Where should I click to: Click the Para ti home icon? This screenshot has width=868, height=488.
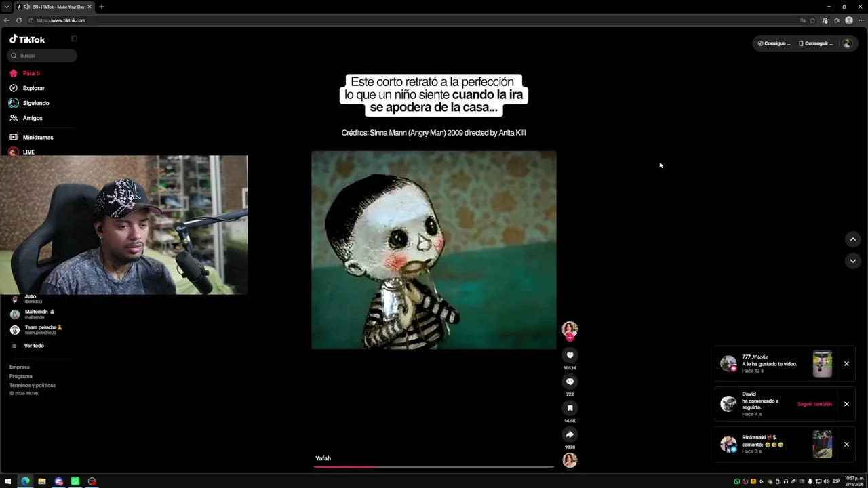point(14,73)
